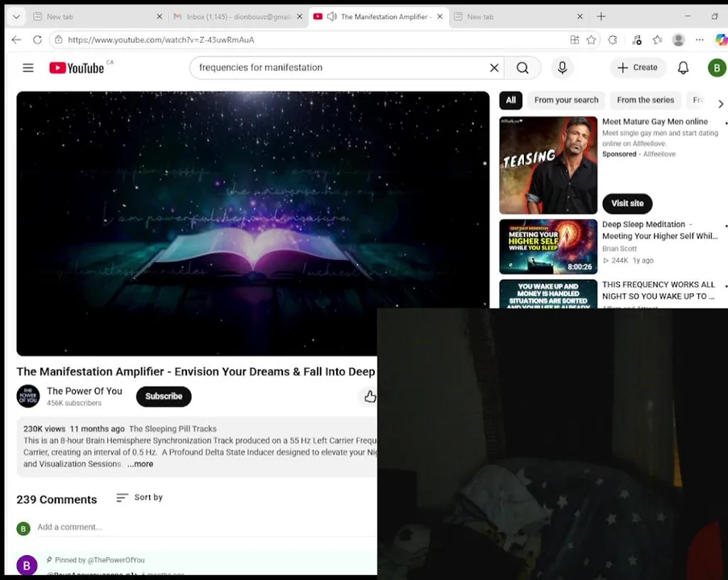Close the Gmail Inbox tab
The height and width of the screenshot is (580, 728).
(299, 17)
